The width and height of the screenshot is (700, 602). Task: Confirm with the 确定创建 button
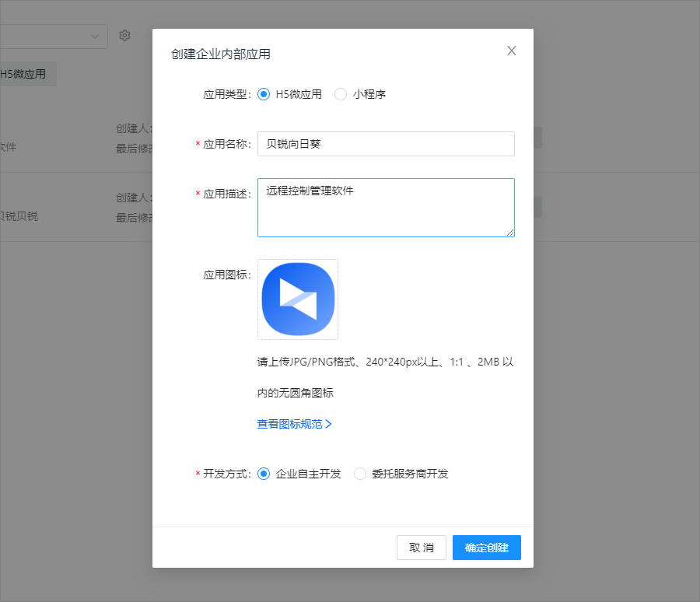(486, 548)
